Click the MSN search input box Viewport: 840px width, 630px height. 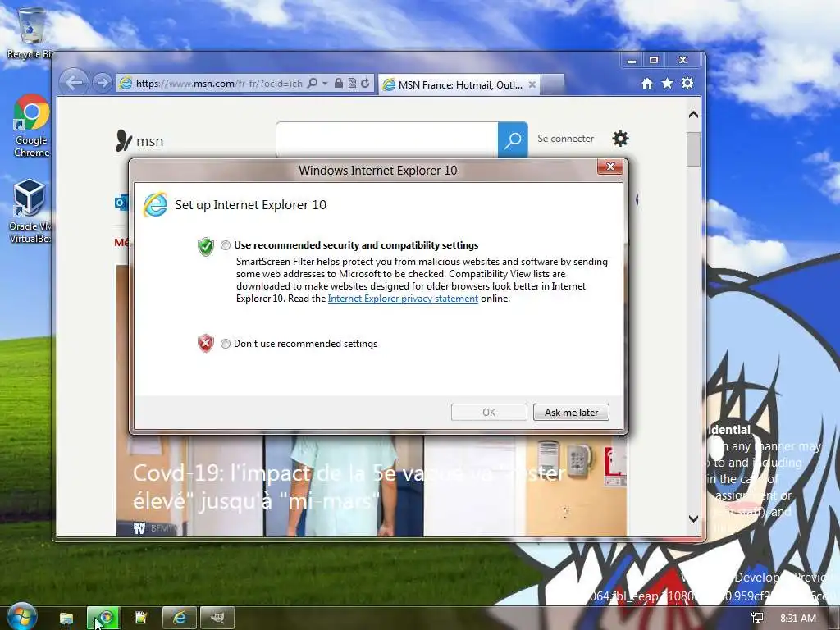point(387,139)
